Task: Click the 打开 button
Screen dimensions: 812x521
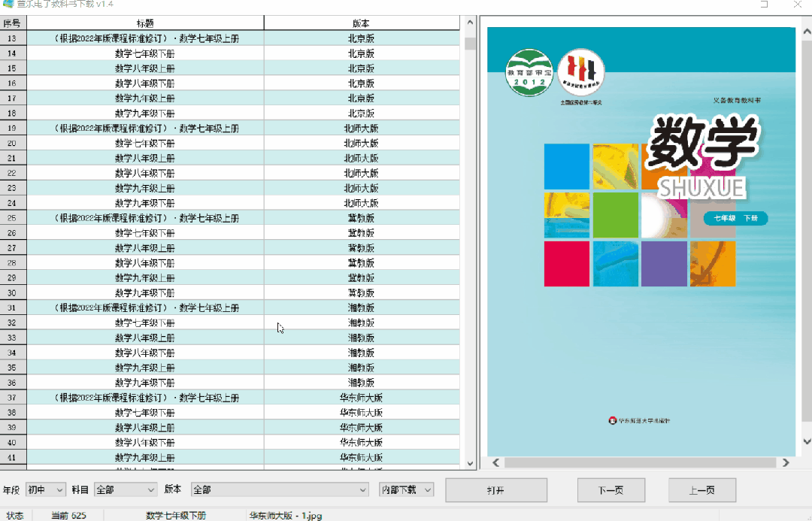Action: [496, 490]
